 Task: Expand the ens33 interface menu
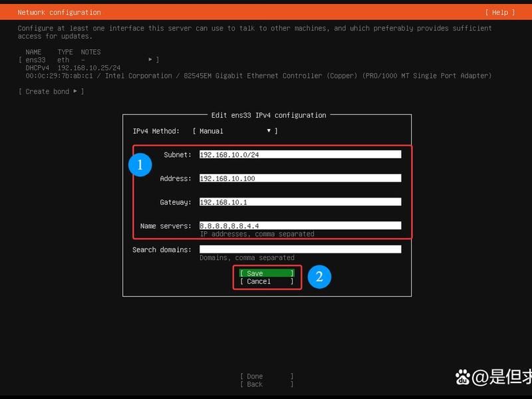89,60
